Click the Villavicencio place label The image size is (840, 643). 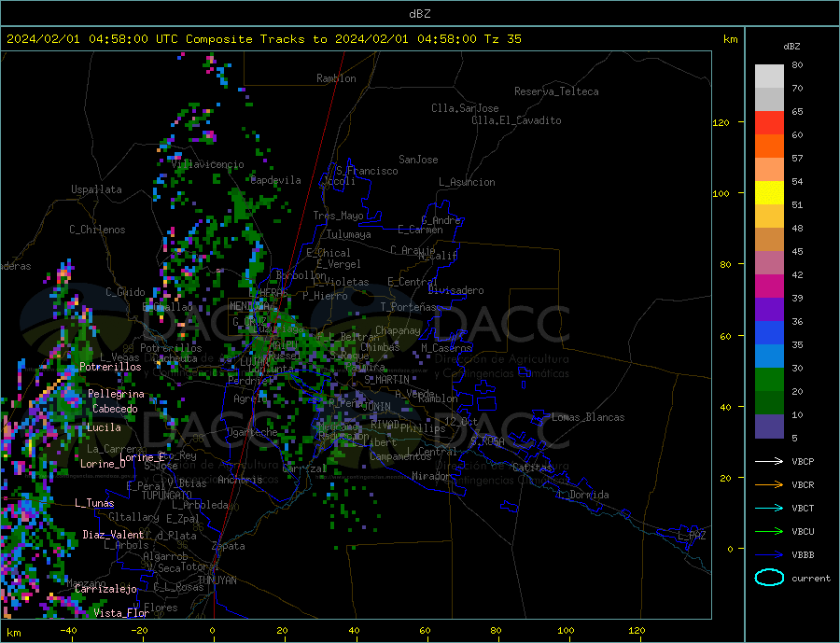pyautogui.click(x=208, y=164)
